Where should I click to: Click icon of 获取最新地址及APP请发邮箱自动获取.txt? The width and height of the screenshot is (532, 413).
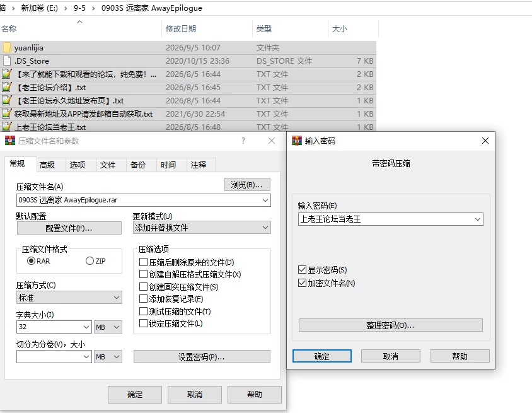[x=7, y=113]
